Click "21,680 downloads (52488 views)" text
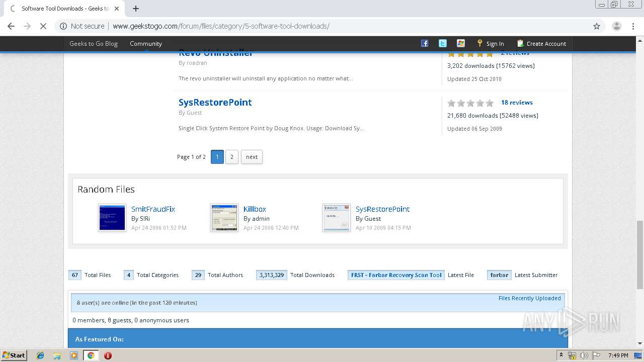Screen dimensions: 644x362 (493, 115)
